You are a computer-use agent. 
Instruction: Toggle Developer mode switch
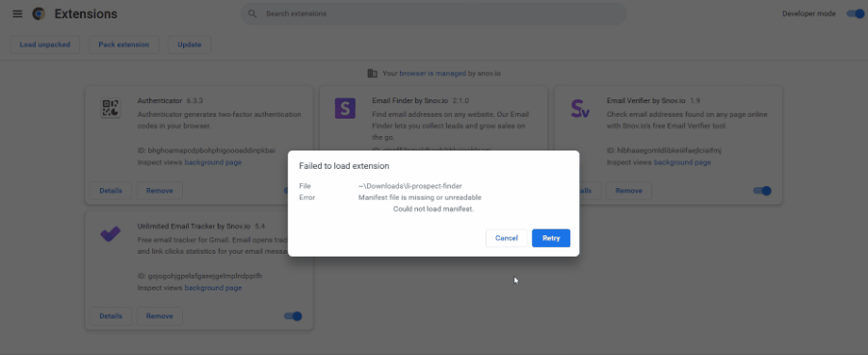[x=855, y=14]
